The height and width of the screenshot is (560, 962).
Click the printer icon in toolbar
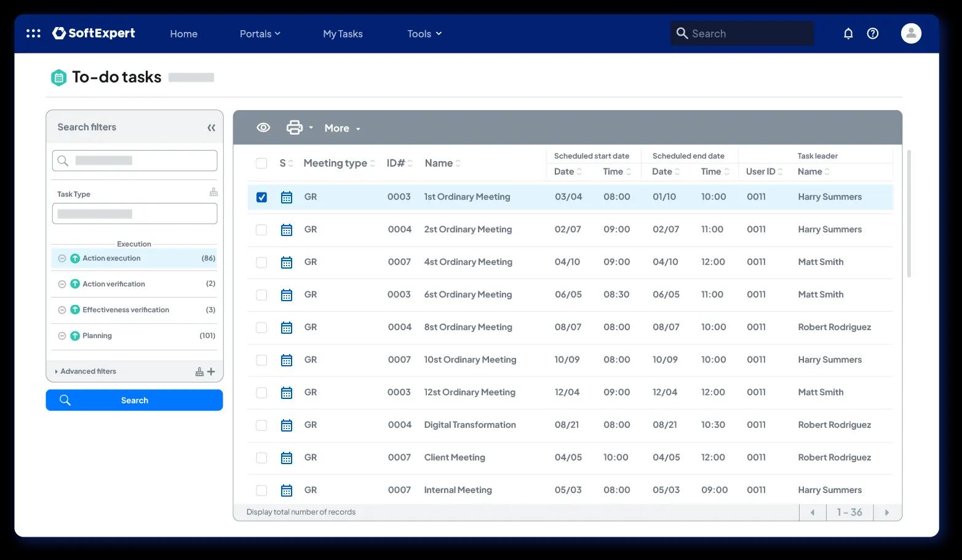click(295, 128)
